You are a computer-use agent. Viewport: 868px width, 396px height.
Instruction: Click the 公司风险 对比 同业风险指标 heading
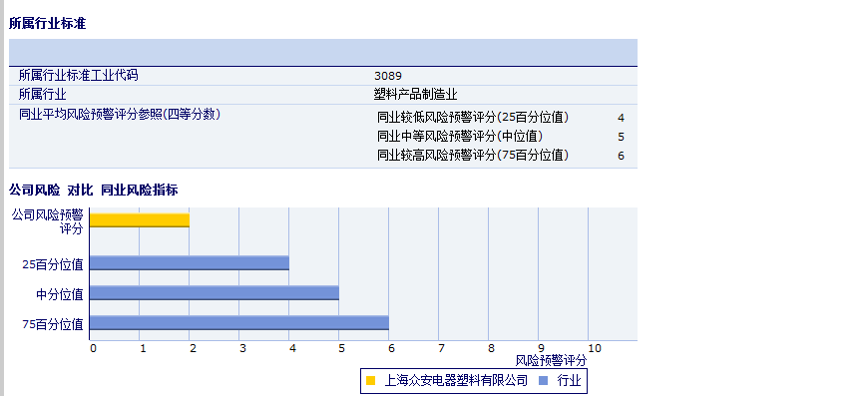94,191
